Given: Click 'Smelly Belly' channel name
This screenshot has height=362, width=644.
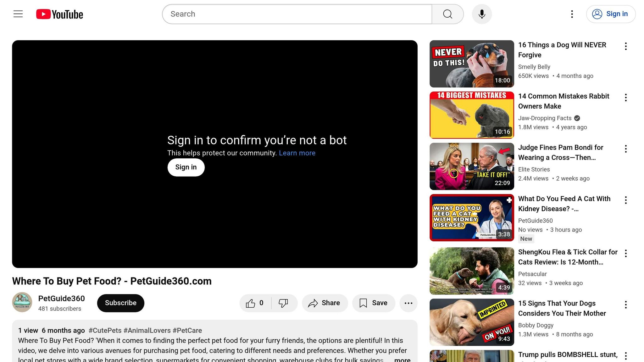Looking at the screenshot, I should pos(534,67).
